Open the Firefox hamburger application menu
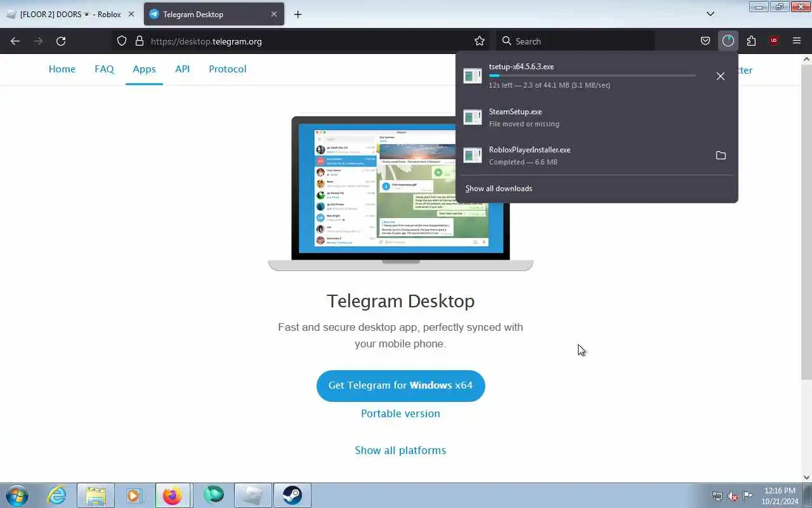The height and width of the screenshot is (508, 812). click(x=797, y=41)
